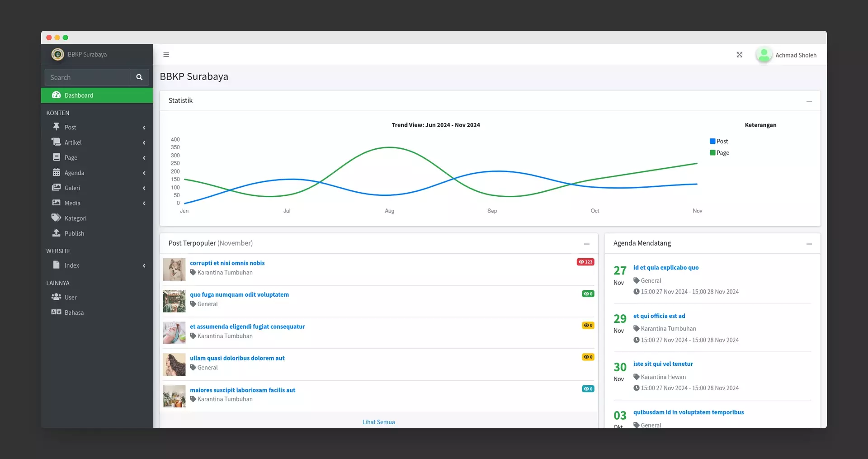This screenshot has width=868, height=459.
Task: Open Kategori from the sidebar
Action: click(75, 218)
